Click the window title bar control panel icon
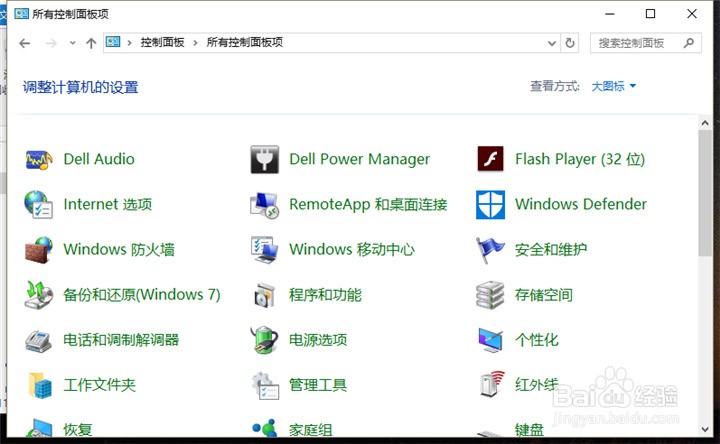This screenshot has width=720, height=444. (x=22, y=14)
